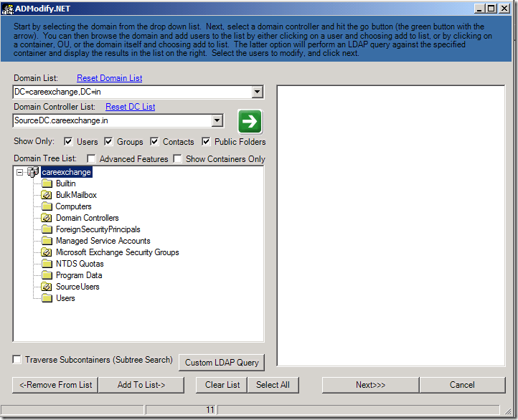518x420 pixels.
Task: Click the Custom LDAP Query button
Action: [222, 363]
